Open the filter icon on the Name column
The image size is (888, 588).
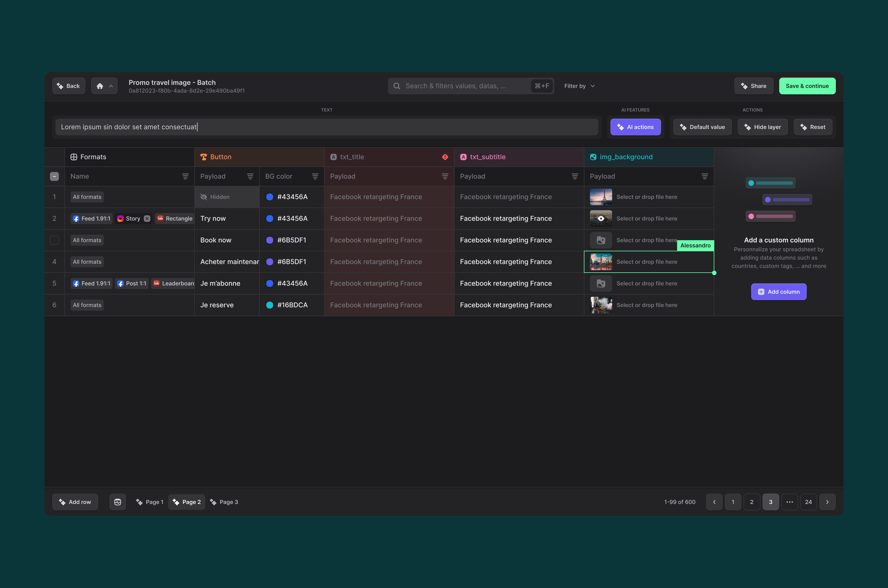point(185,176)
